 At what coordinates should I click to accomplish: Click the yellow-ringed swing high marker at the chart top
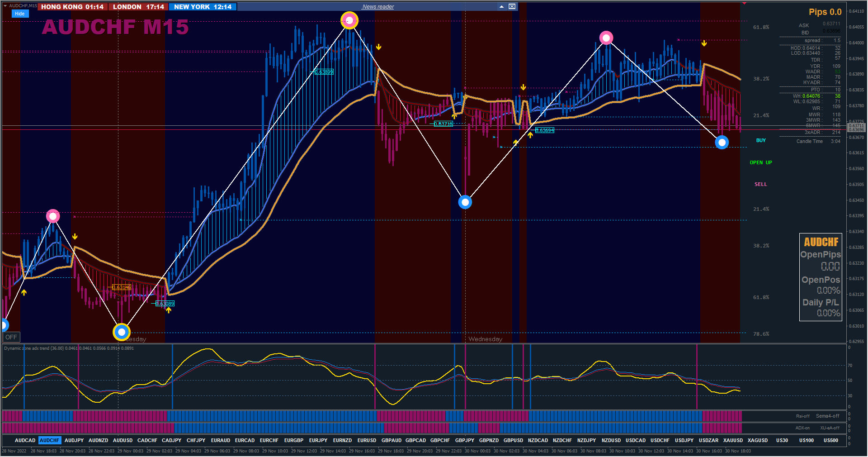(349, 20)
